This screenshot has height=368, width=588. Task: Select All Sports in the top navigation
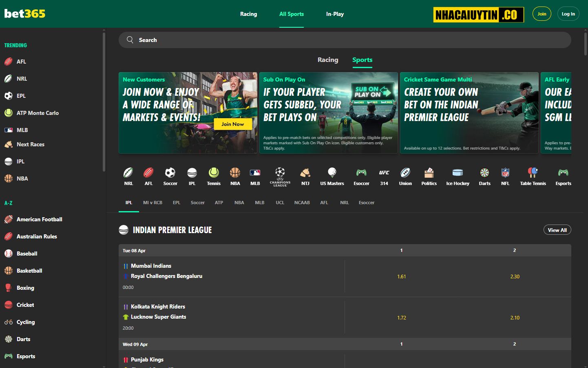(x=292, y=14)
